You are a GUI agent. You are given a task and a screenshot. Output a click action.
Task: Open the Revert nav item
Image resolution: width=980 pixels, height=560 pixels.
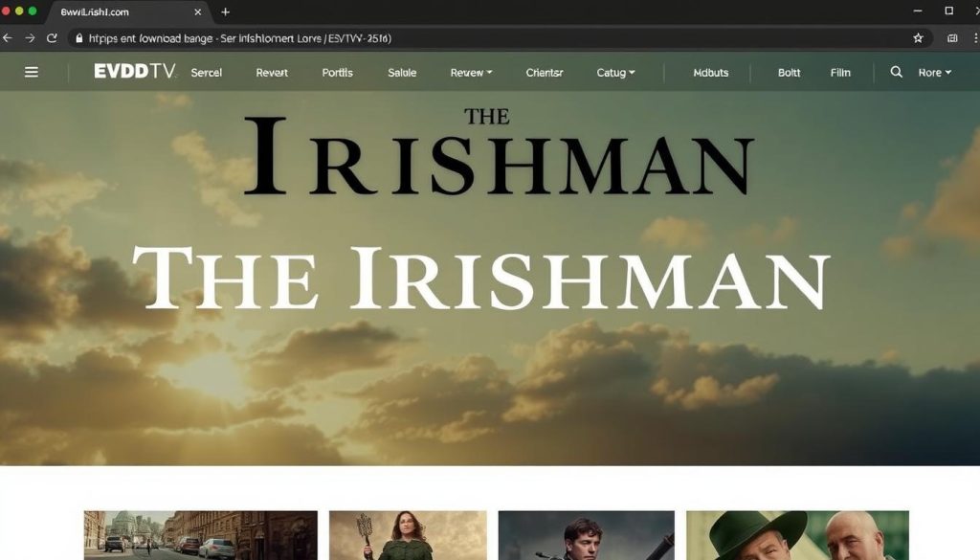click(x=272, y=73)
